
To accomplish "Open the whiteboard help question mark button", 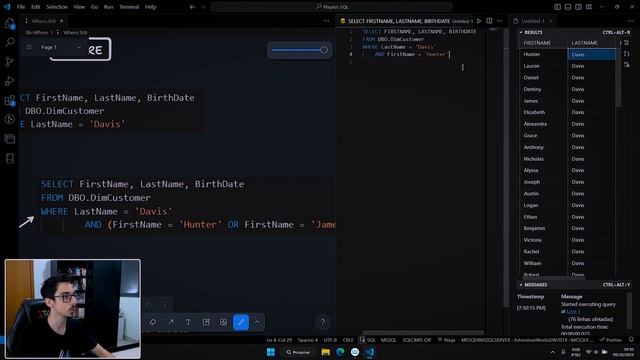I will pyautogui.click(x=322, y=322).
